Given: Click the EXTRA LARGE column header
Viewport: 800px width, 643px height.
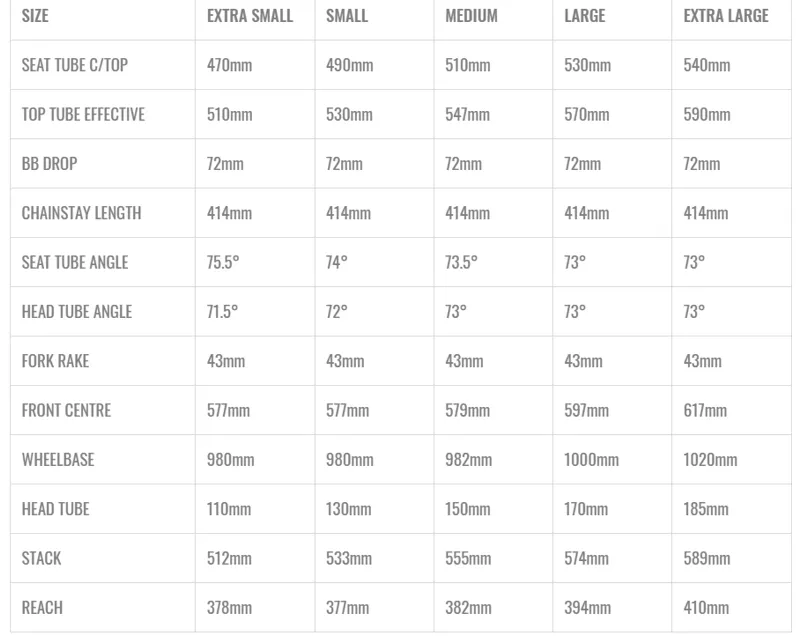Looking at the screenshot, I should (726, 16).
